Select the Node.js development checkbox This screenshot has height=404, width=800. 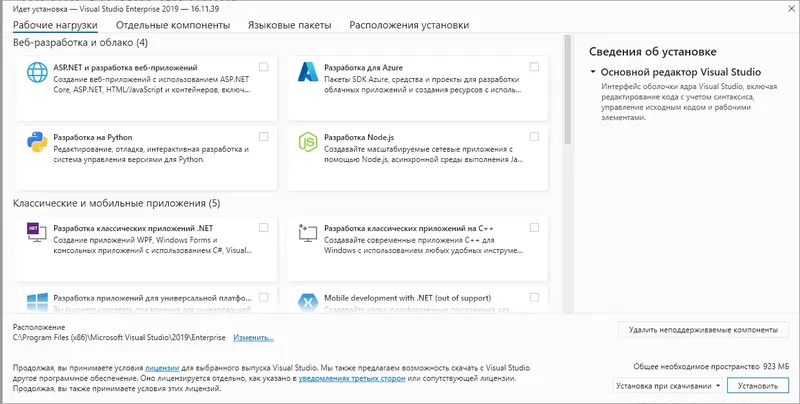click(534, 137)
